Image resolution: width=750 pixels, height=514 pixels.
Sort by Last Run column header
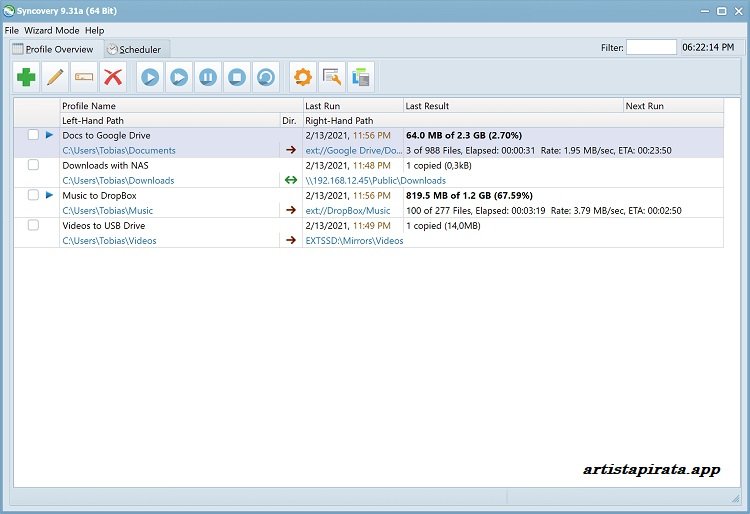click(353, 106)
